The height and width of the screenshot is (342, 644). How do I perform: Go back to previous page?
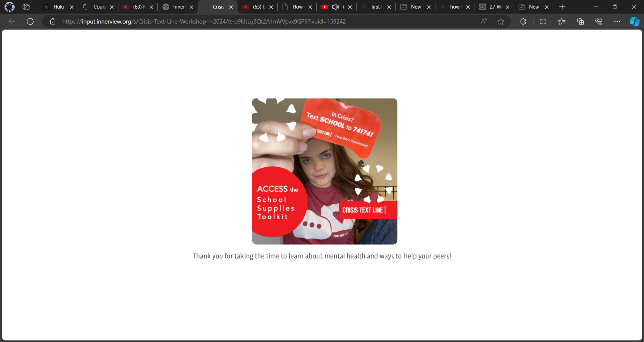12,22
